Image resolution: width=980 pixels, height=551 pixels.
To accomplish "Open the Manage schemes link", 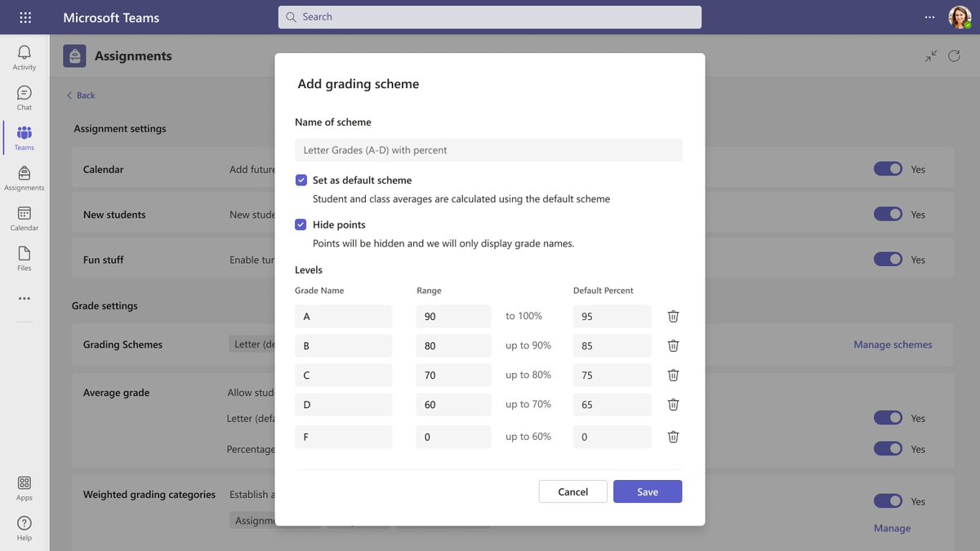I will (892, 344).
